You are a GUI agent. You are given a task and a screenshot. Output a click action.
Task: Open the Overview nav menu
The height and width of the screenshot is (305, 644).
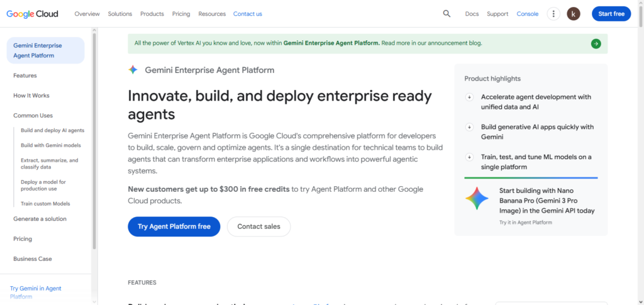point(87,14)
